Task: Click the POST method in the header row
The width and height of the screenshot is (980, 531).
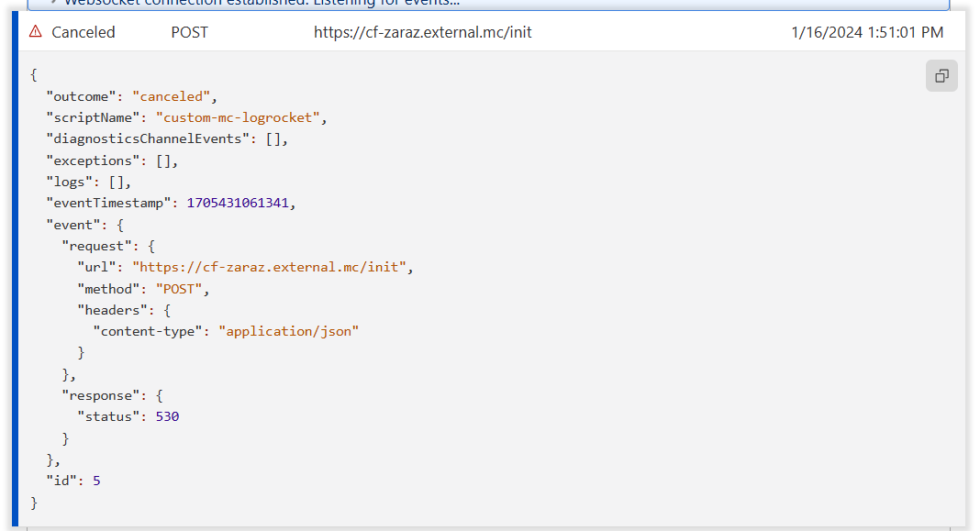Action: [x=189, y=32]
